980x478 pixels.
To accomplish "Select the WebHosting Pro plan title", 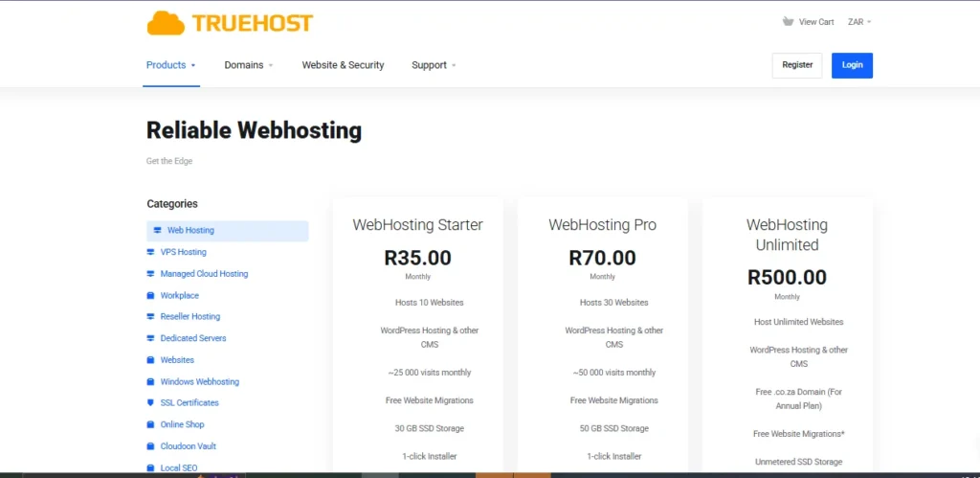I will point(602,225).
